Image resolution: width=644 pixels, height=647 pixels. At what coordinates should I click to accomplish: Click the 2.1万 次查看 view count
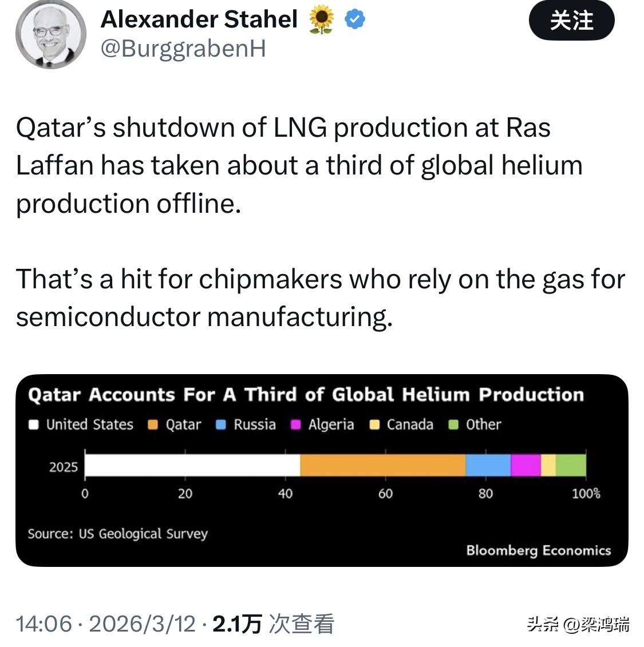pos(273,624)
